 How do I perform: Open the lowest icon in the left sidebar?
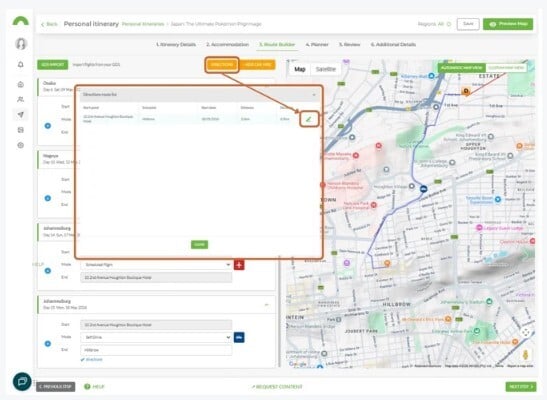coord(21,145)
